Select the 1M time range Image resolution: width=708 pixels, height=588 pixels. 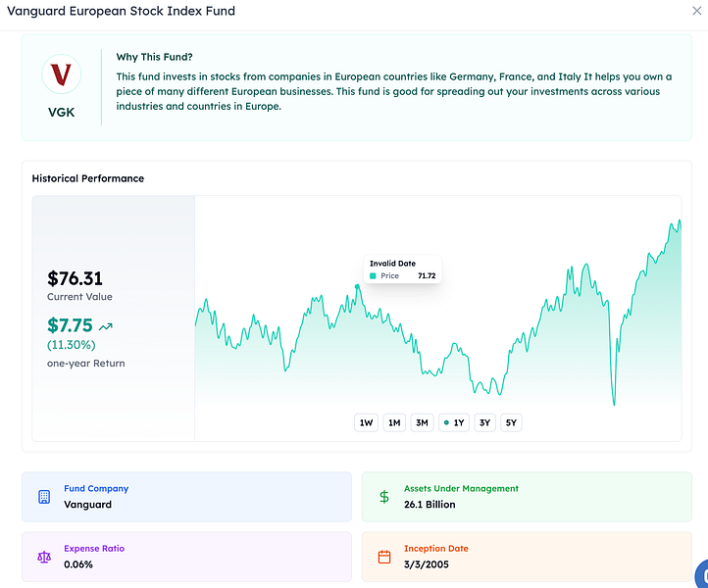(x=394, y=422)
